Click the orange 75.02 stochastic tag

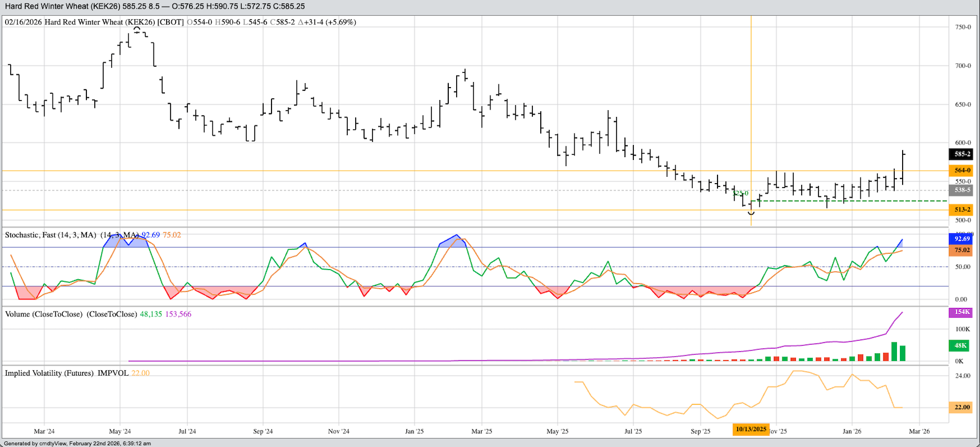(x=962, y=250)
